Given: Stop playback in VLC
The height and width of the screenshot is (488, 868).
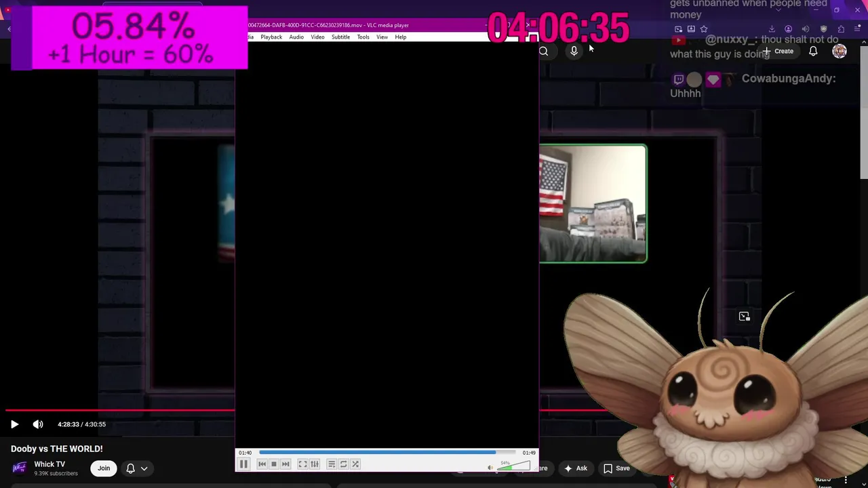Looking at the screenshot, I should [274, 464].
